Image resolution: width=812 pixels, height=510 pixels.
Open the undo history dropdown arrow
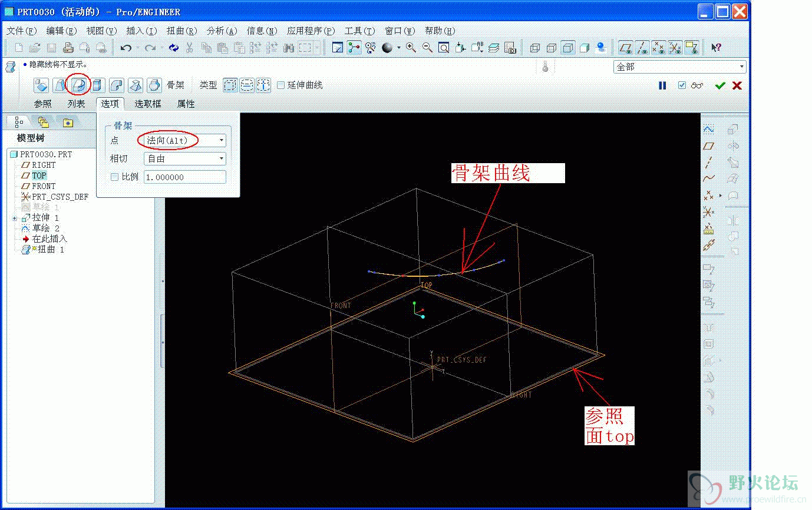pyautogui.click(x=137, y=48)
